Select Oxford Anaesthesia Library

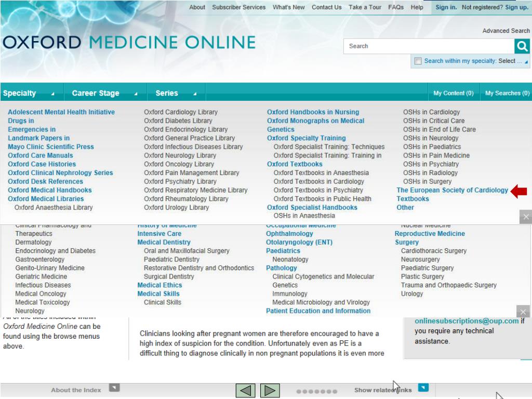pyautogui.click(x=54, y=208)
